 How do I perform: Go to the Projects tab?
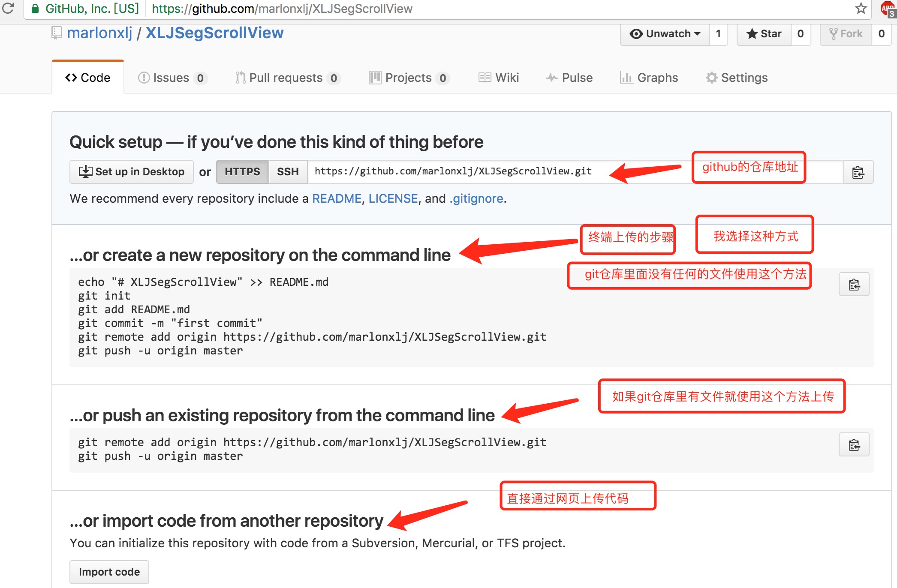pos(409,78)
